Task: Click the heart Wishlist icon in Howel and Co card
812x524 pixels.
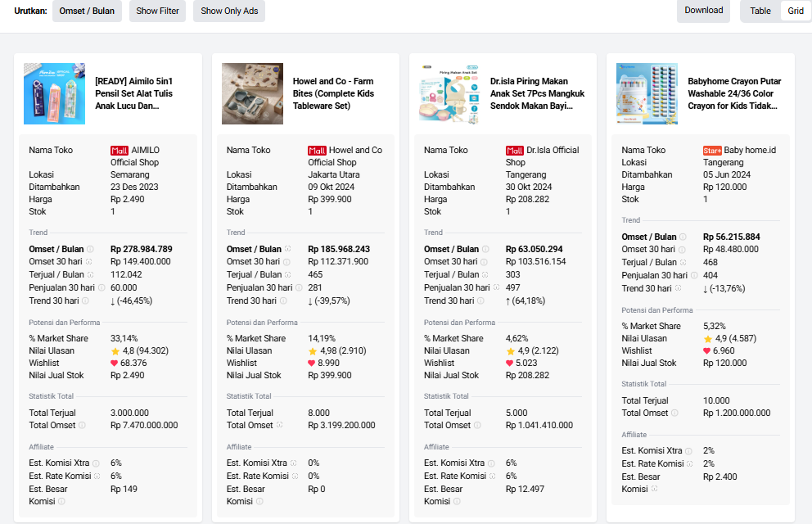Action: 313,363
